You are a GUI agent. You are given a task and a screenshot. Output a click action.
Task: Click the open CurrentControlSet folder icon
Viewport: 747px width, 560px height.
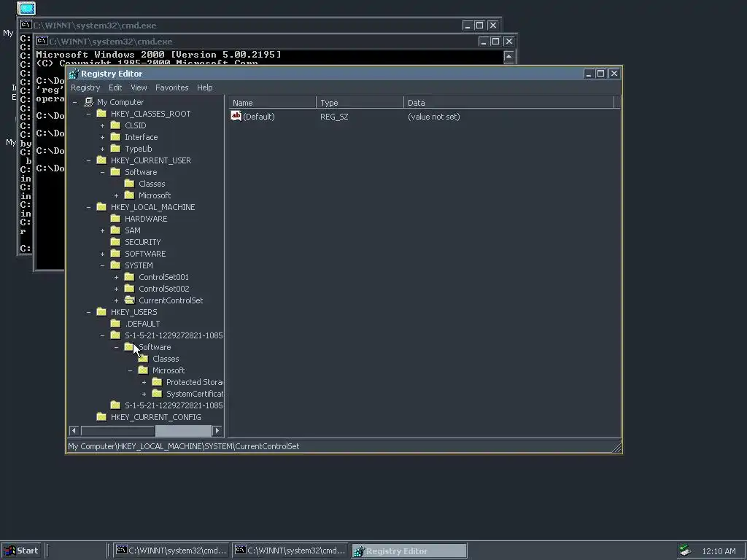(129, 300)
